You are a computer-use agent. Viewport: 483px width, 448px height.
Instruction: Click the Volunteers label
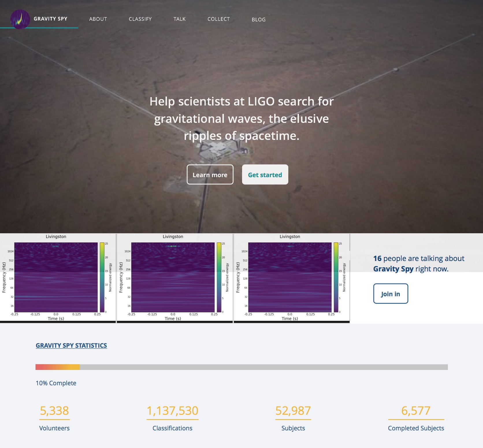click(x=54, y=428)
